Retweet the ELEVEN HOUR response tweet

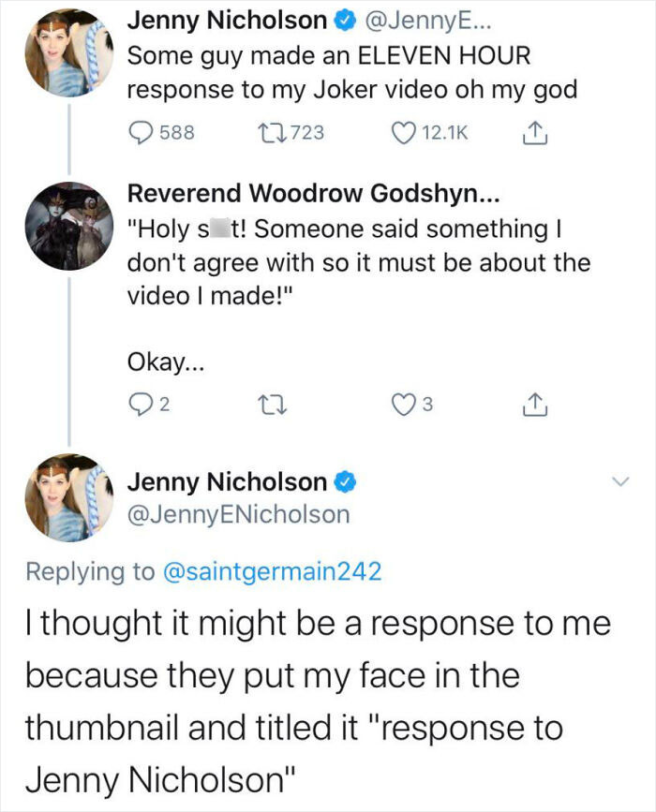click(x=268, y=133)
